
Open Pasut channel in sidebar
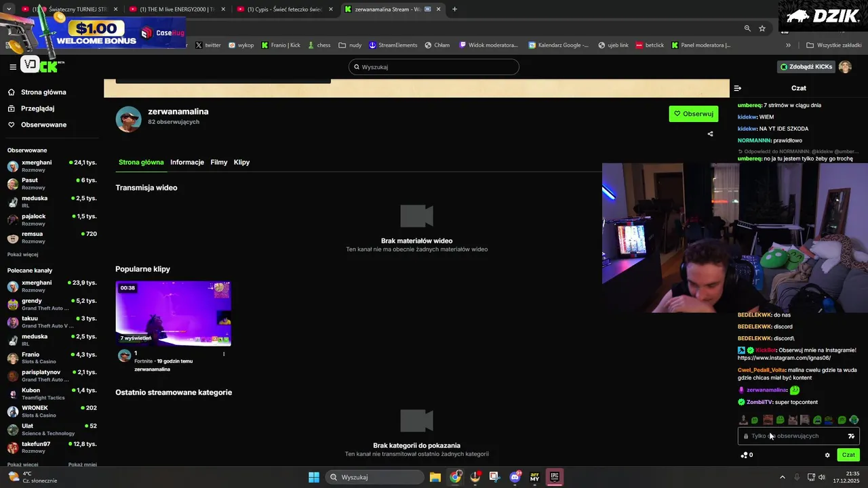coord(52,184)
